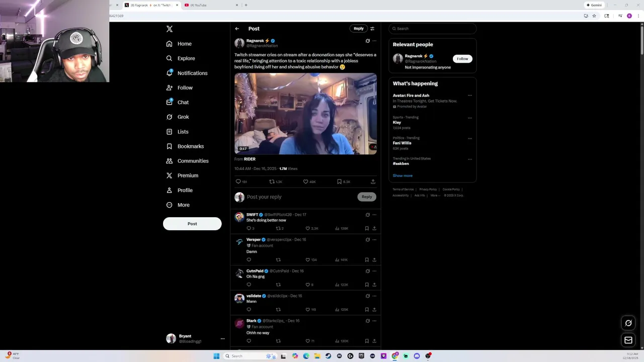
Task: Open Communities in sidebar
Action: [x=187, y=161]
